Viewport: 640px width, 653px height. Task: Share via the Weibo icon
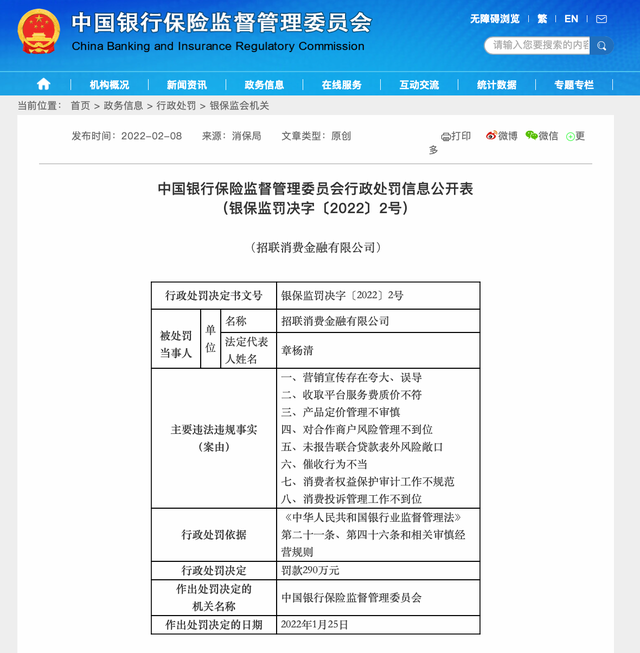click(491, 136)
